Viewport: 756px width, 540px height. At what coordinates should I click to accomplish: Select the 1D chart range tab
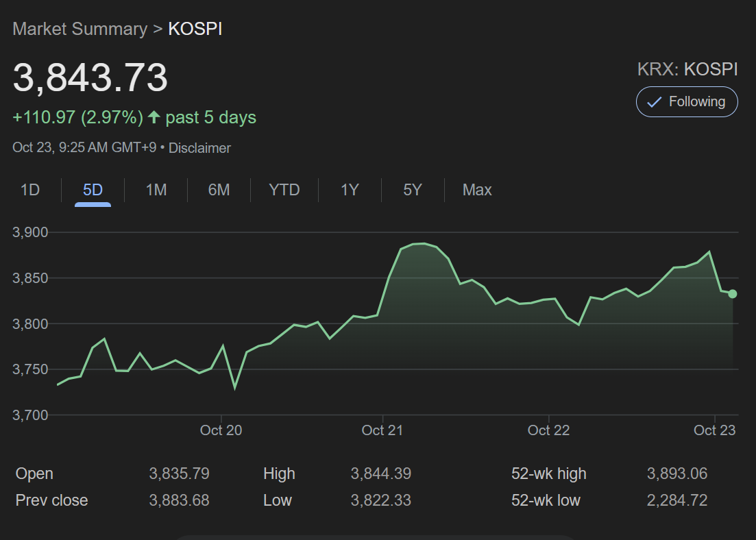point(29,190)
